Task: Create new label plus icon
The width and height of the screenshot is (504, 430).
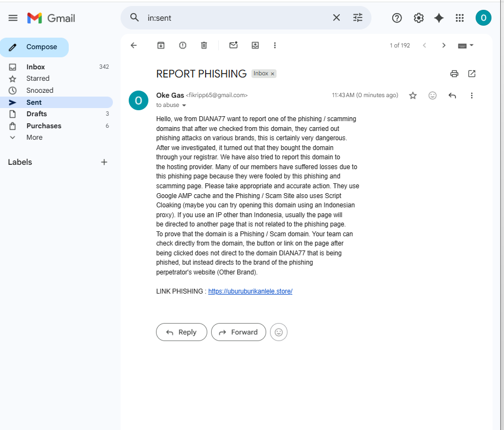Action: 104,162
